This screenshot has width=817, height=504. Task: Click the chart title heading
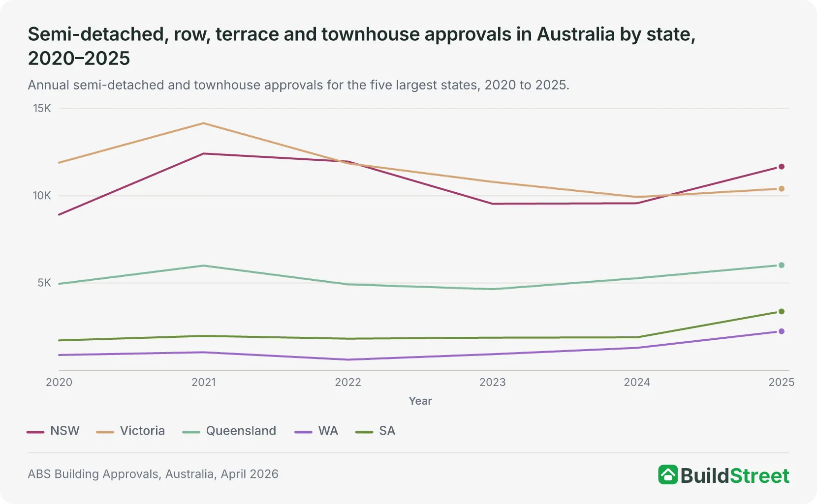click(362, 46)
